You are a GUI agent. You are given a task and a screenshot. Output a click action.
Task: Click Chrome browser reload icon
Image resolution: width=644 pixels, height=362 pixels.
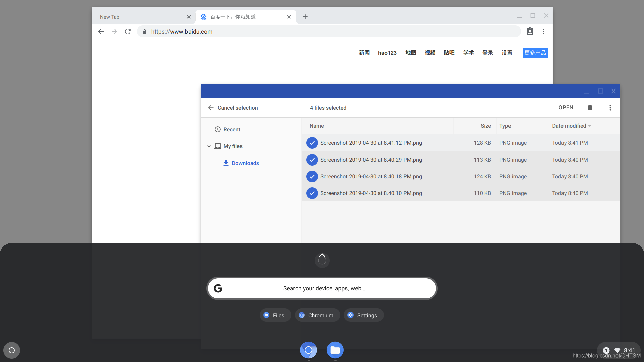128,32
